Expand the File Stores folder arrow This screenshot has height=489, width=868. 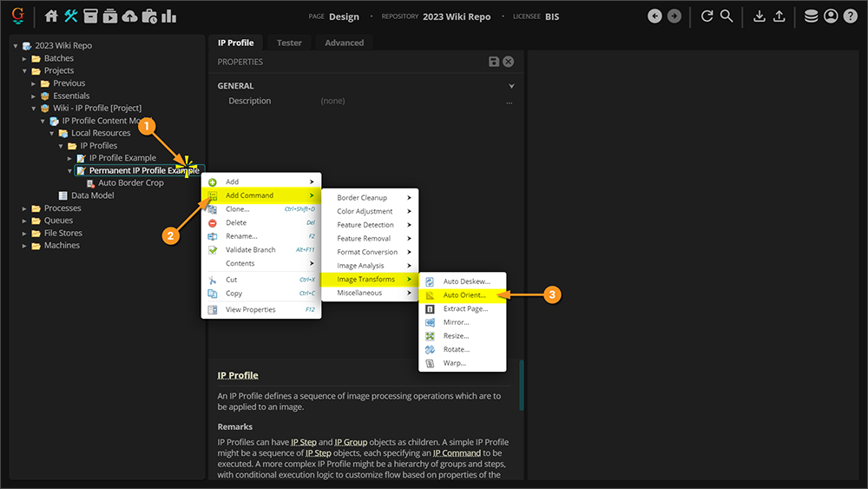(24, 234)
